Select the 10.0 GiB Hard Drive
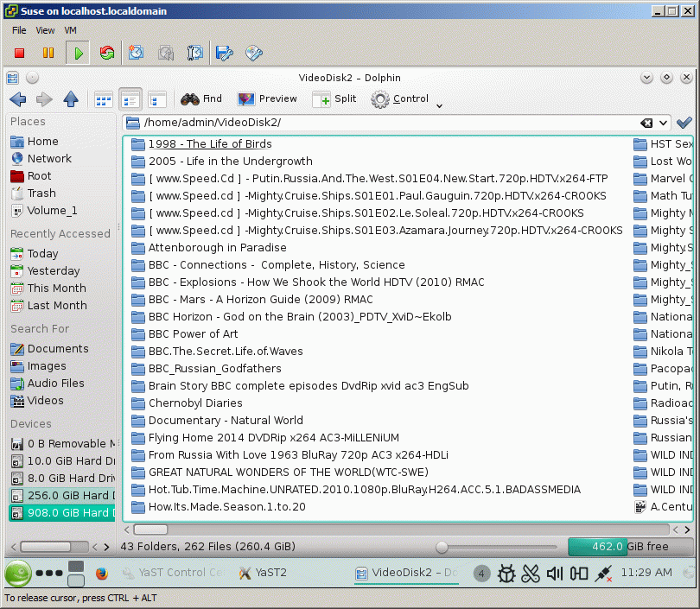This screenshot has width=700, height=609. point(61,461)
